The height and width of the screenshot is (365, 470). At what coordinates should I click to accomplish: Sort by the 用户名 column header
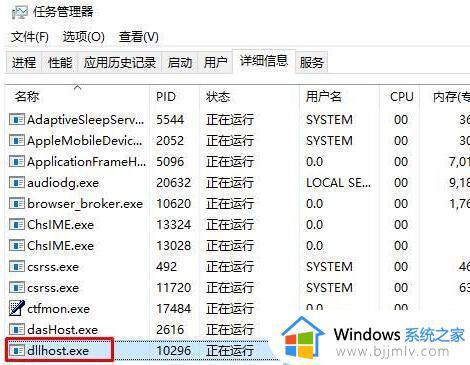click(x=339, y=97)
